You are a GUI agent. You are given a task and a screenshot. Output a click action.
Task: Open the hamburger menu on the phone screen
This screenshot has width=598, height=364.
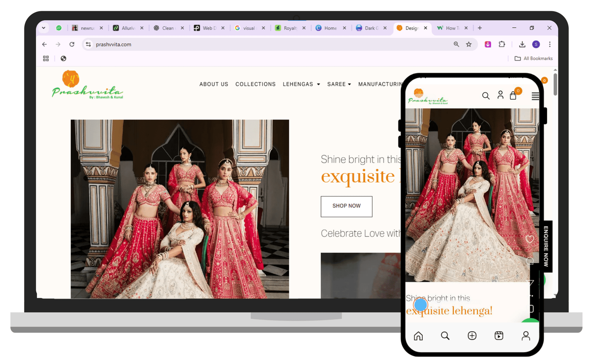click(x=535, y=96)
